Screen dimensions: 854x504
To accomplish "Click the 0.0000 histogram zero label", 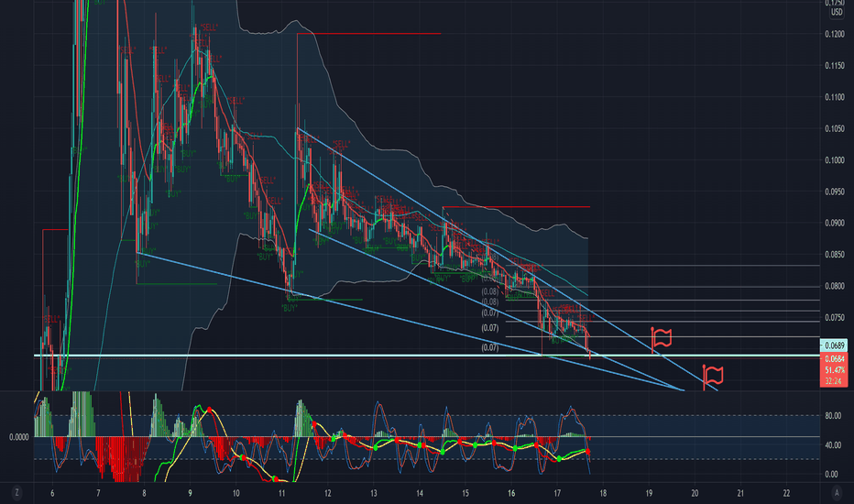I will pyautogui.click(x=19, y=437).
